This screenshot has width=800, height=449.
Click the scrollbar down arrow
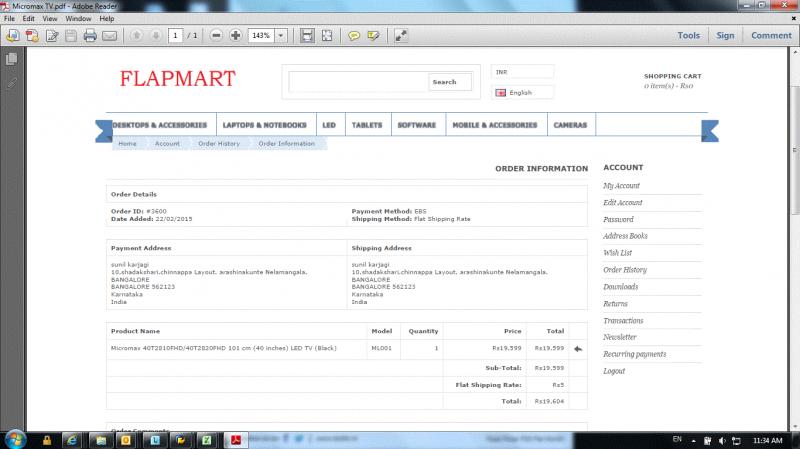pyautogui.click(x=795, y=427)
